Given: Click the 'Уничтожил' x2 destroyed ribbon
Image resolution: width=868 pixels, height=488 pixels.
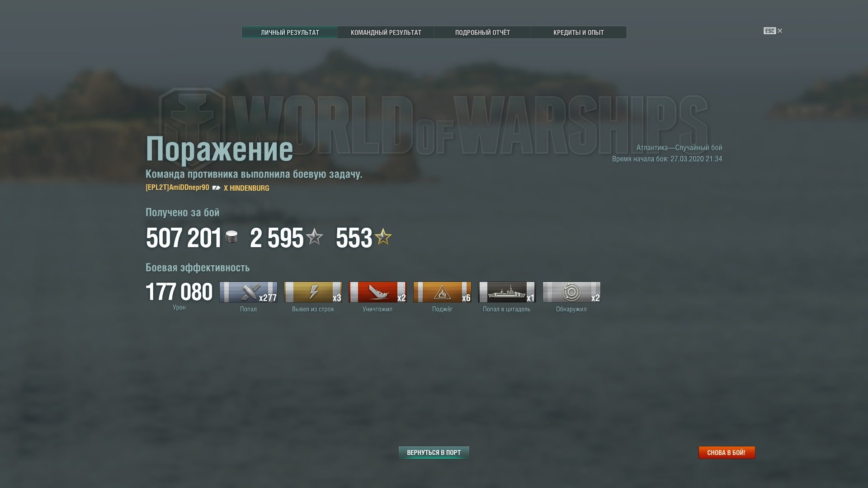Looking at the screenshot, I should pos(377,292).
